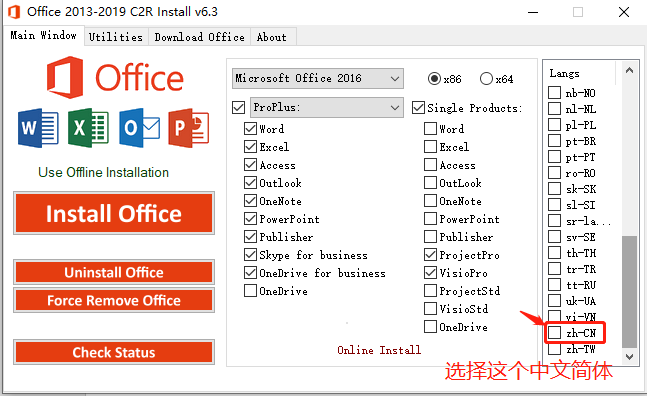Uncheck the VisioPro checkbox
This screenshot has height=396, width=647.
point(430,273)
